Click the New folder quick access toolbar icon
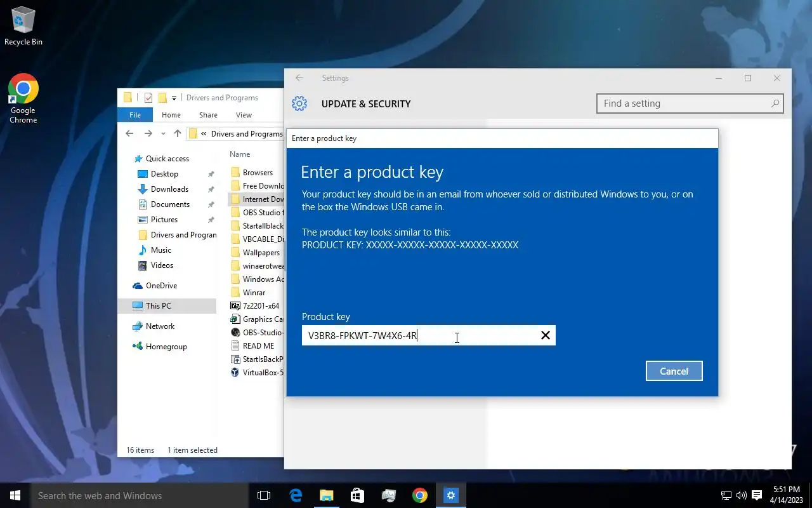Screen dimensions: 812x508 (x=162, y=98)
